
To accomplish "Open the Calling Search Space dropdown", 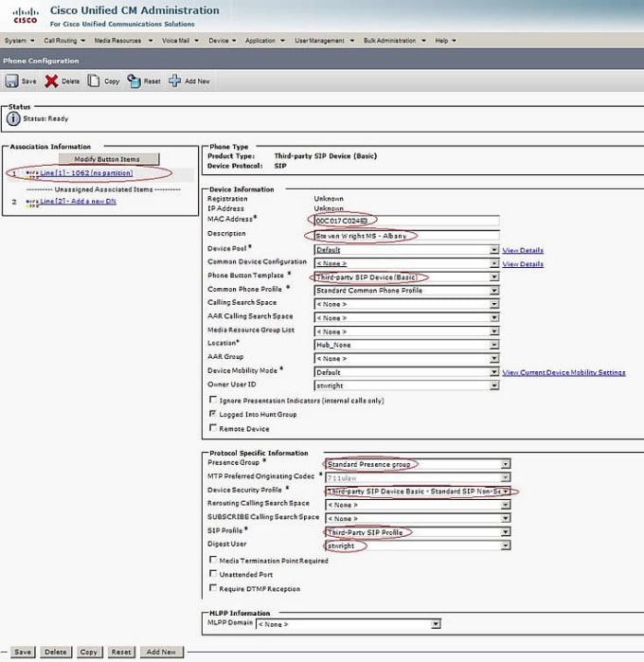I will [406, 304].
